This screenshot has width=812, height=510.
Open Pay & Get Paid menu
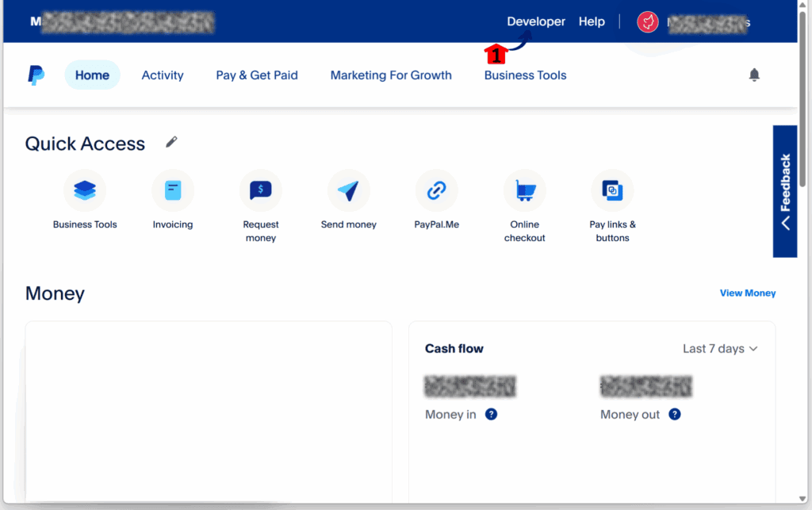[x=257, y=75]
